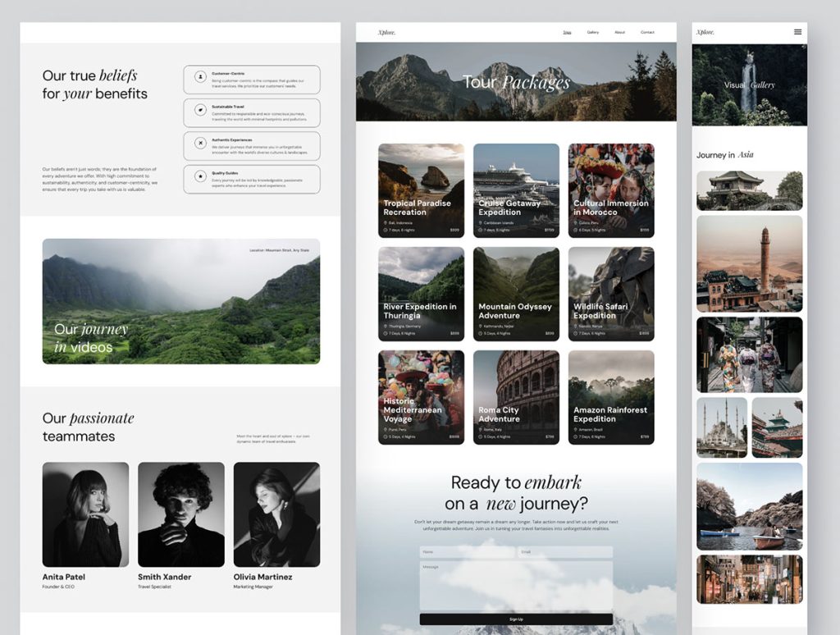840x635 pixels.
Task: Go to the Contact page link
Action: click(x=647, y=32)
